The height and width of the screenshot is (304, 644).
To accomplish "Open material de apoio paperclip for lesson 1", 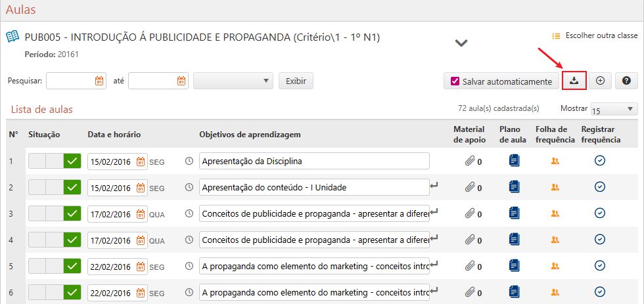I will pyautogui.click(x=469, y=162).
